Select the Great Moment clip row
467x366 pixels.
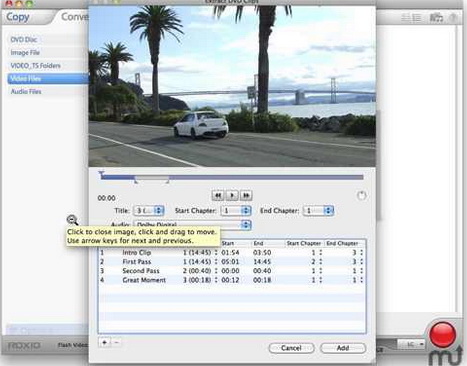click(232, 280)
